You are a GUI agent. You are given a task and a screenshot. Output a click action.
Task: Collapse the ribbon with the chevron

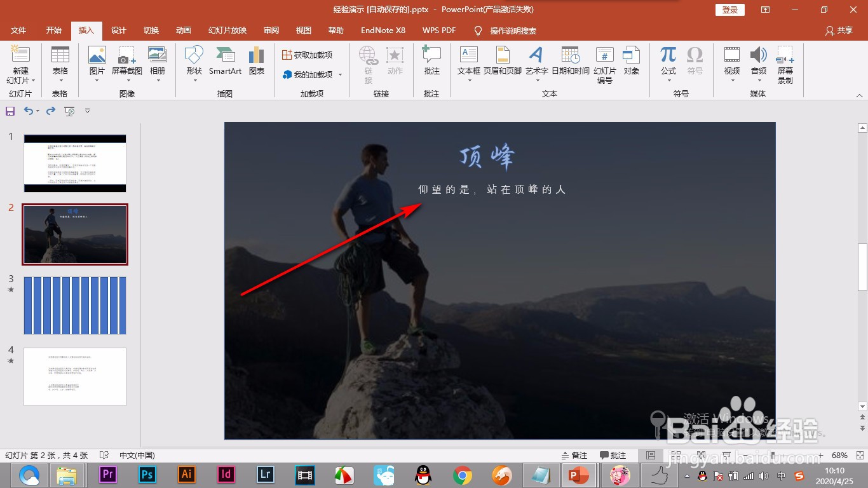[x=859, y=96]
